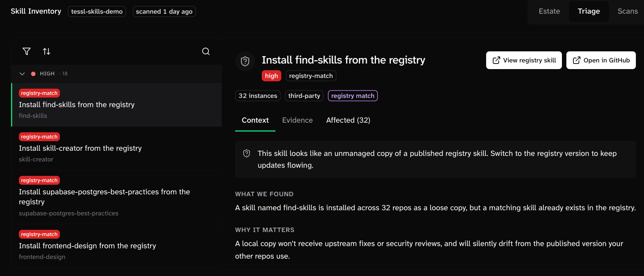Open the Affected (32) tab
644x276 pixels.
348,120
